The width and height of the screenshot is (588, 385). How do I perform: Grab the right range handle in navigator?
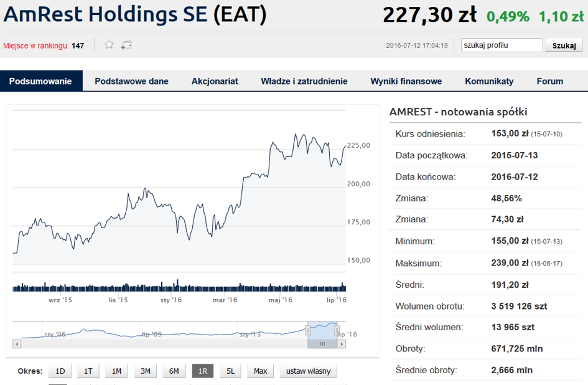pos(337,330)
